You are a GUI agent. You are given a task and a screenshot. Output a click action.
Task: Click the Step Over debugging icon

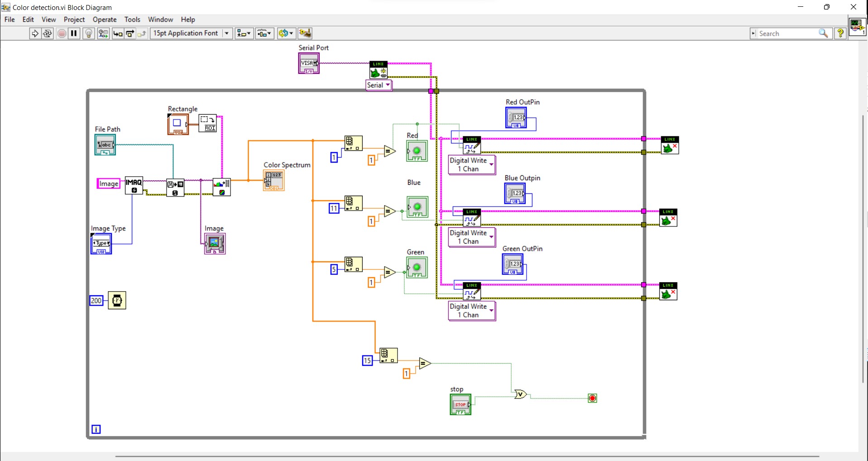pos(129,33)
